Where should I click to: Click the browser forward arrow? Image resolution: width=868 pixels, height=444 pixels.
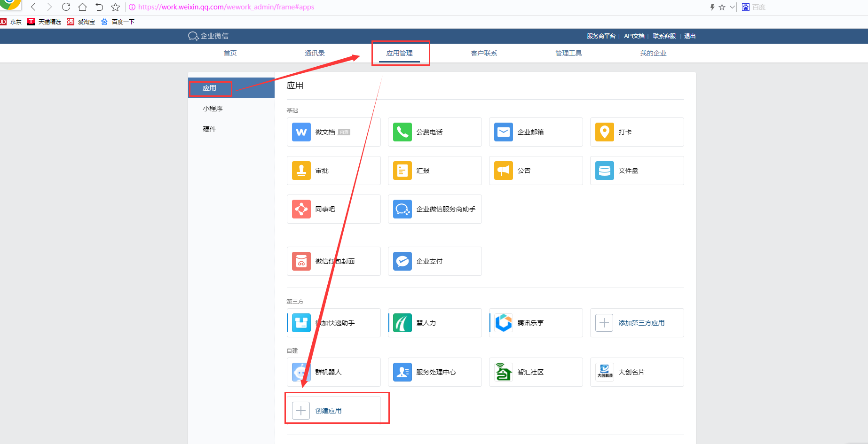pos(49,7)
